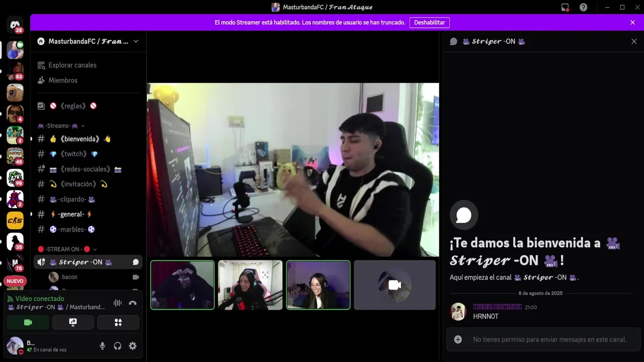644x362 pixels.
Task: Open the server icon with badge 83
Action: pyautogui.click(x=15, y=71)
